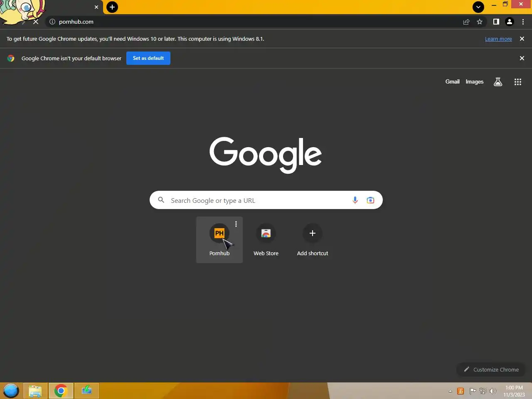This screenshot has width=532, height=399.
Task: Minimize the Chrome window
Action: (x=494, y=5)
